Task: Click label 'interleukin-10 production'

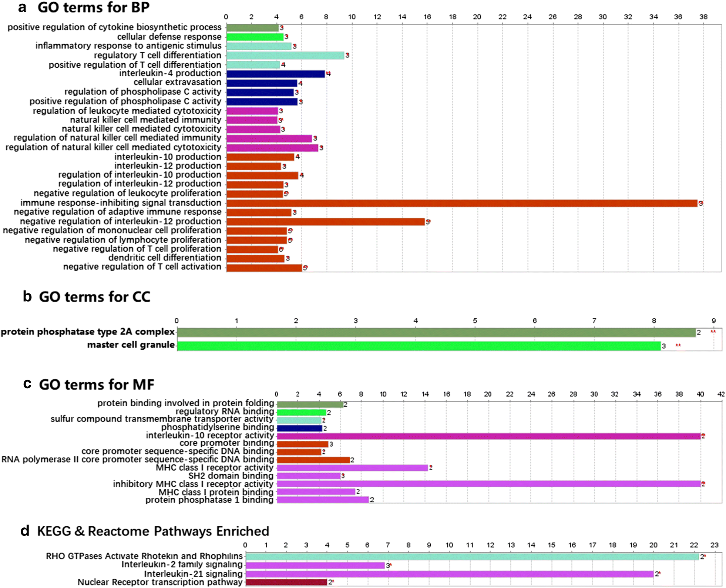Action: 168,157
